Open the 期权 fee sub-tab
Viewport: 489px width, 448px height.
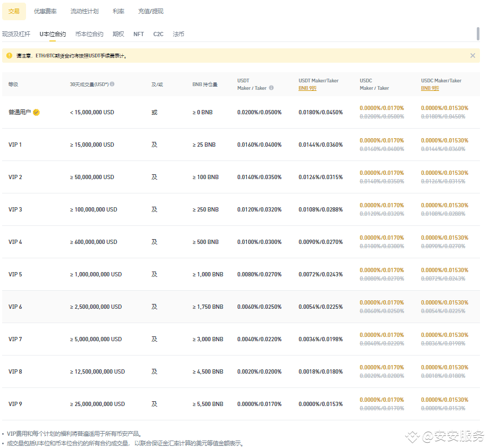click(x=118, y=34)
